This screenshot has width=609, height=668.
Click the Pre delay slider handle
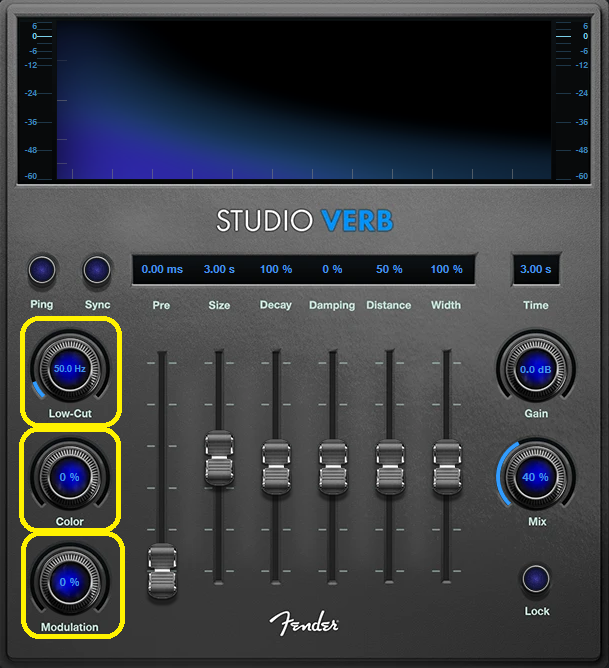point(161,571)
